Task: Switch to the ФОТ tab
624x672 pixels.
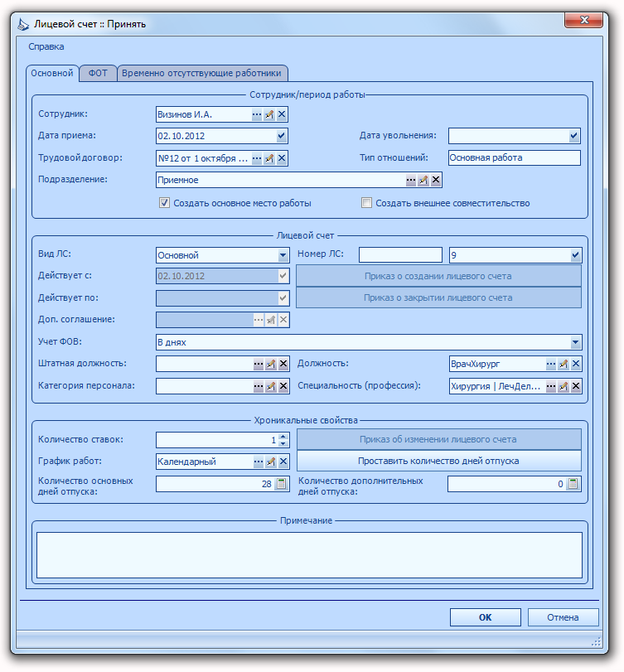Action: point(98,73)
